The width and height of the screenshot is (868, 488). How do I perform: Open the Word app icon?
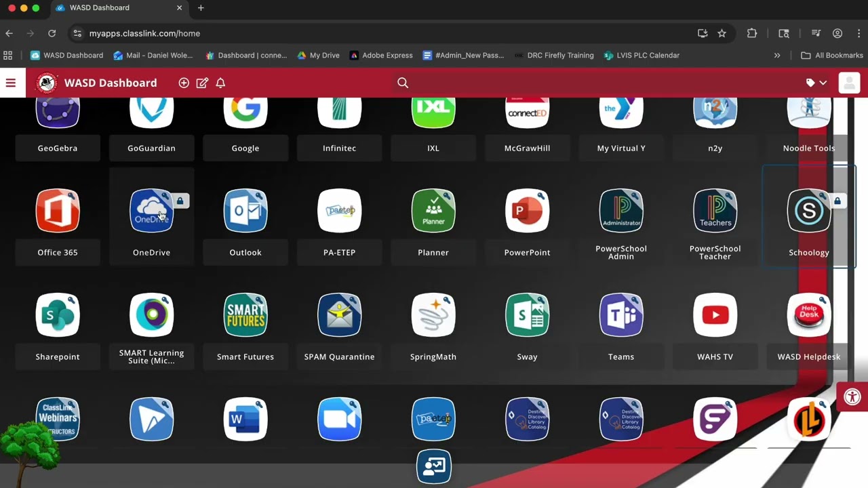245,419
